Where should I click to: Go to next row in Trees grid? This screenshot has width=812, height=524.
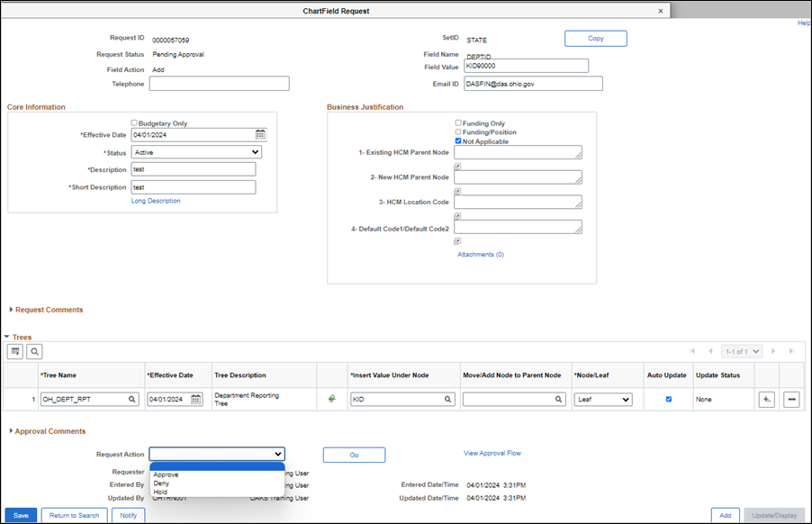click(773, 351)
